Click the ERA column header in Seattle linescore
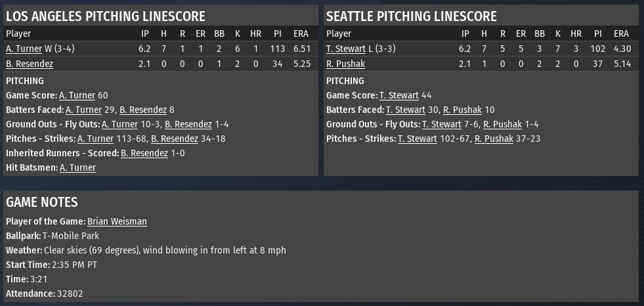The height and width of the screenshot is (306, 644). click(621, 33)
